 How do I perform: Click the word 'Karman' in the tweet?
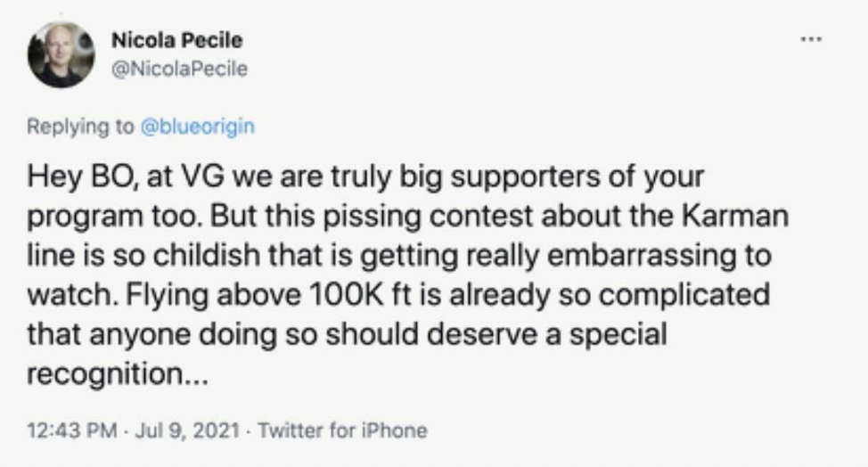tap(734, 216)
